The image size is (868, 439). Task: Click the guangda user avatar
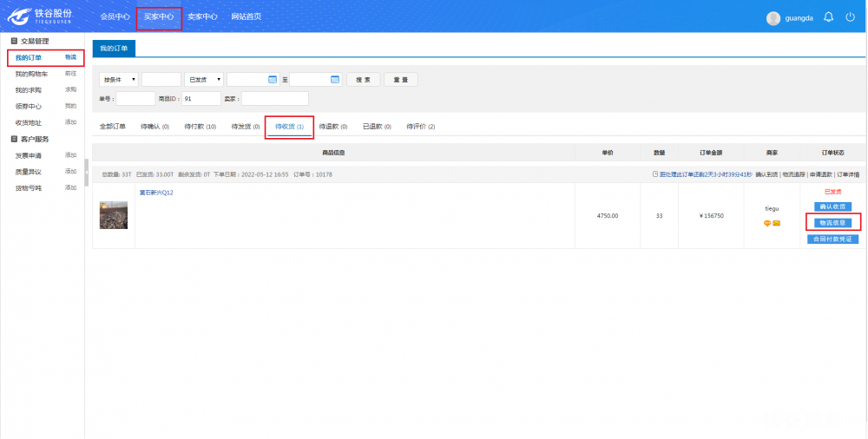[773, 18]
